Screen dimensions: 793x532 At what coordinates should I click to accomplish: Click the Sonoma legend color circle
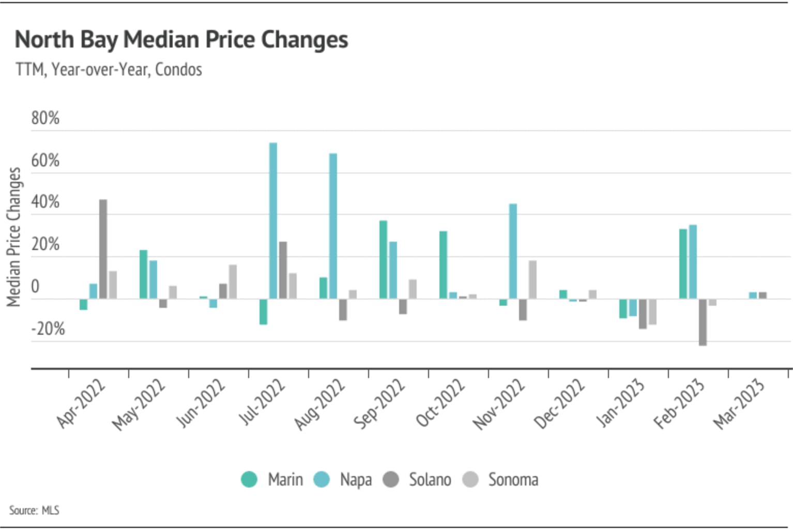[470, 479]
